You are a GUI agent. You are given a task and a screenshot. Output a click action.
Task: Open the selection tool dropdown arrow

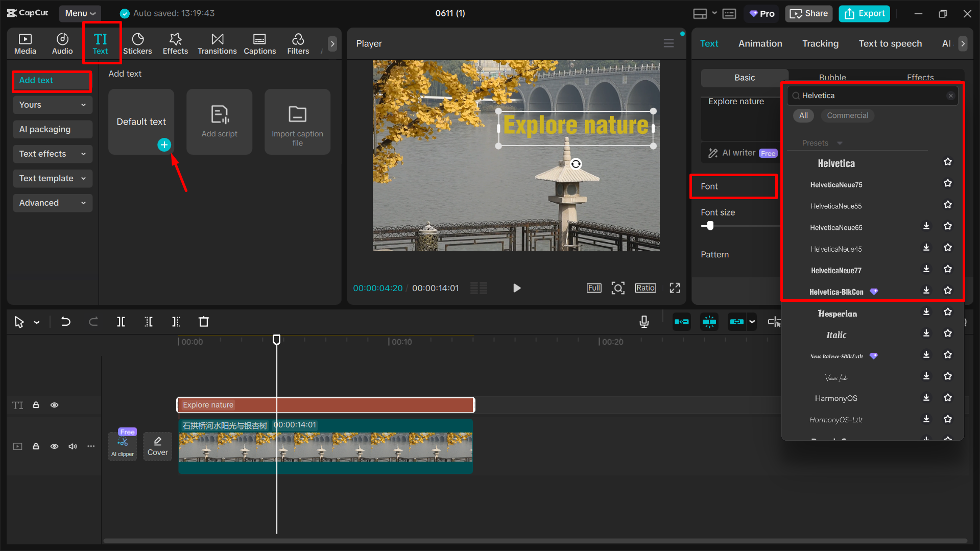click(36, 322)
